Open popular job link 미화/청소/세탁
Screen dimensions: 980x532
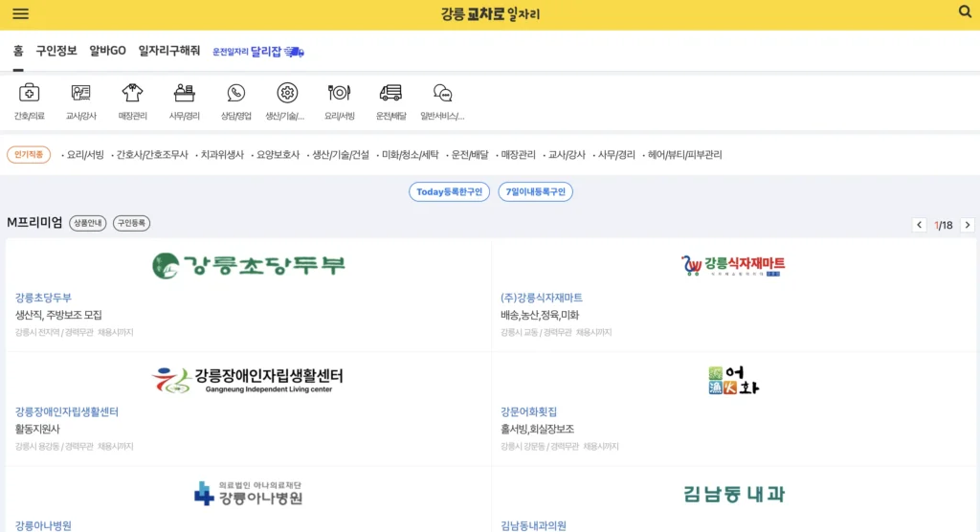410,154
